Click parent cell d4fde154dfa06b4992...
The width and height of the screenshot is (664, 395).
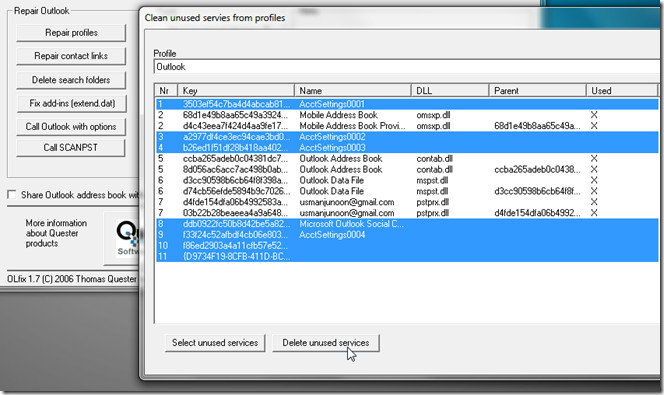pyautogui.click(x=537, y=213)
